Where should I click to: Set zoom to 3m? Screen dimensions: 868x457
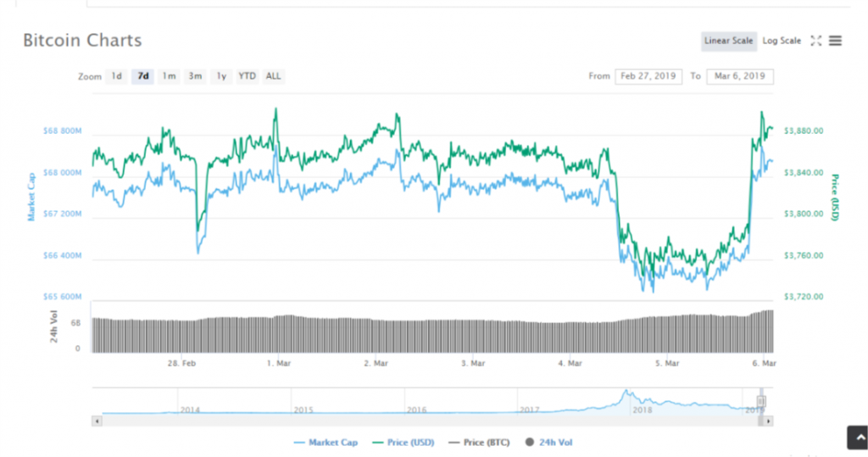pos(195,76)
